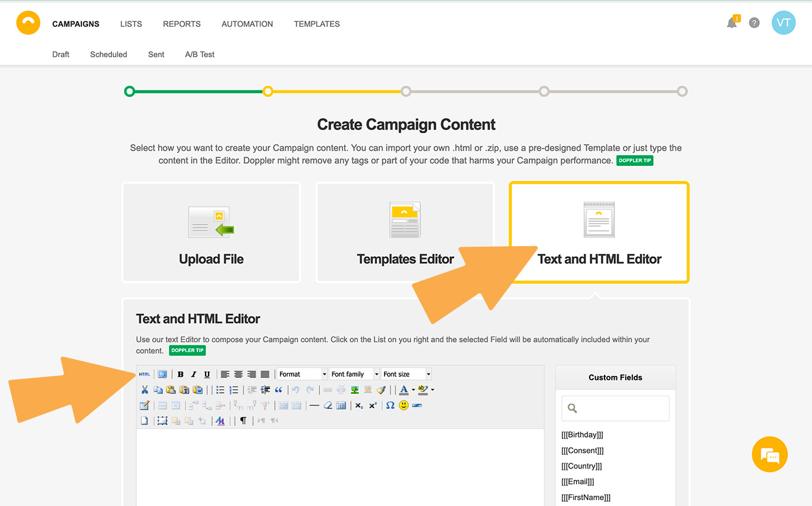
Task: Open the Reports menu
Action: (182, 24)
